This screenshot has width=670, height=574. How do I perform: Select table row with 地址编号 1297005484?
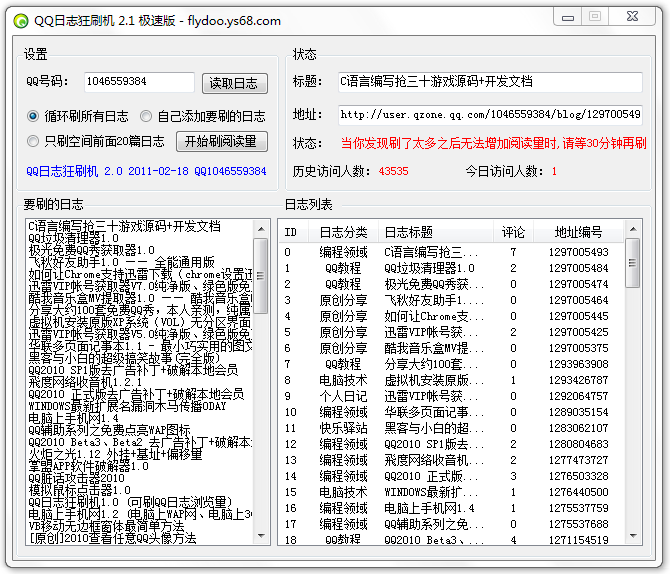pyautogui.click(x=451, y=268)
